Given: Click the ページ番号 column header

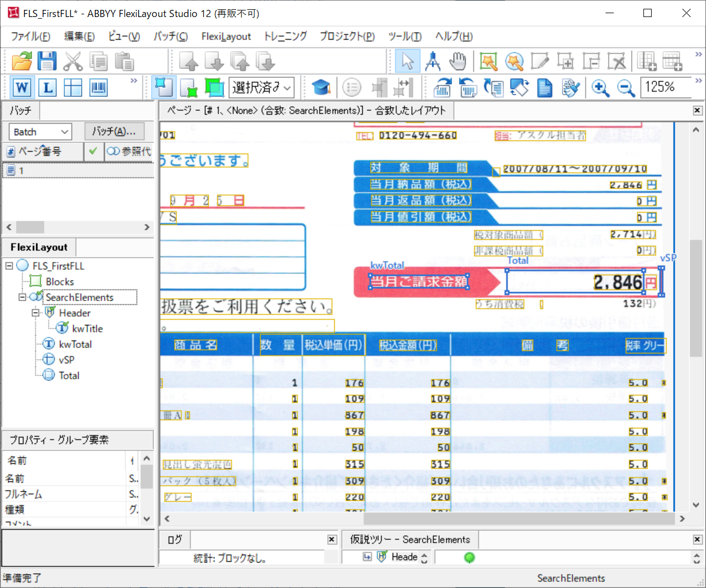Looking at the screenshot, I should 43,152.
